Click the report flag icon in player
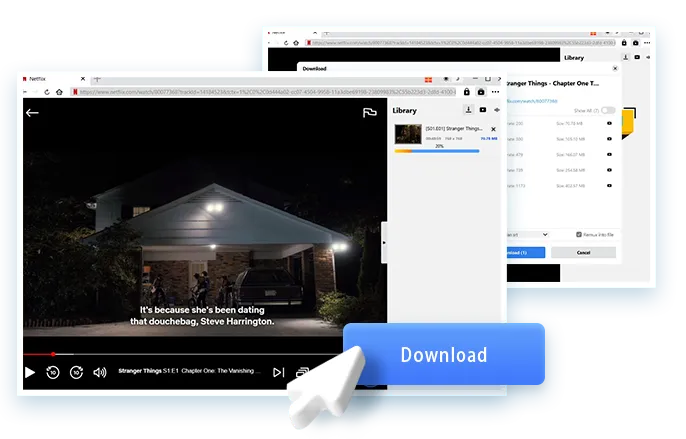 coord(370,113)
